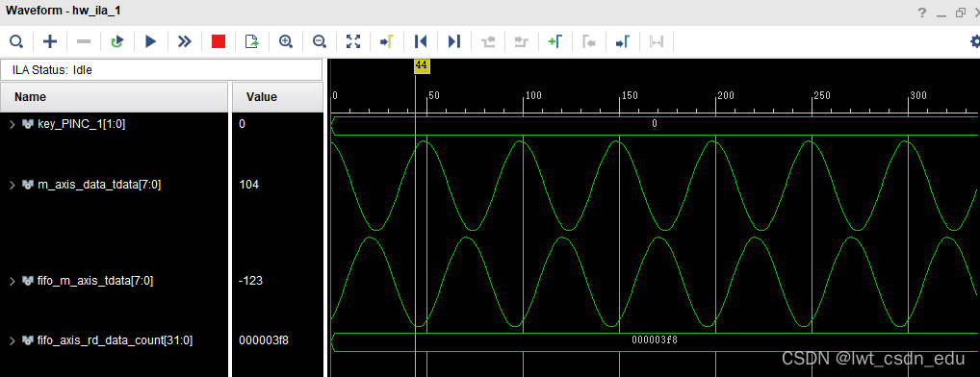Zoom in on the waveform
980x377 pixels.
(x=286, y=41)
